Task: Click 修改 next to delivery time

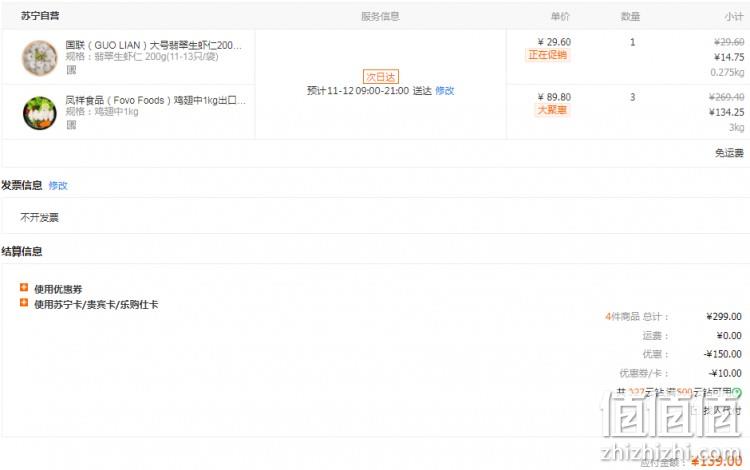Action: point(444,90)
